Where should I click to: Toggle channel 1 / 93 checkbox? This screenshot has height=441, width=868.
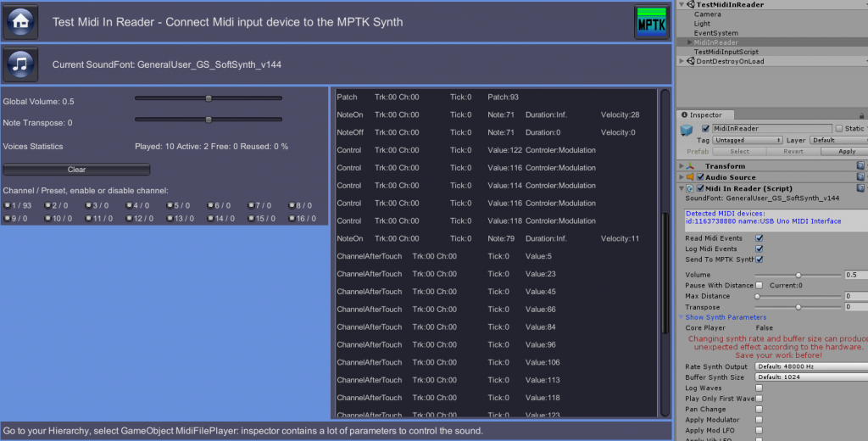click(x=7, y=205)
